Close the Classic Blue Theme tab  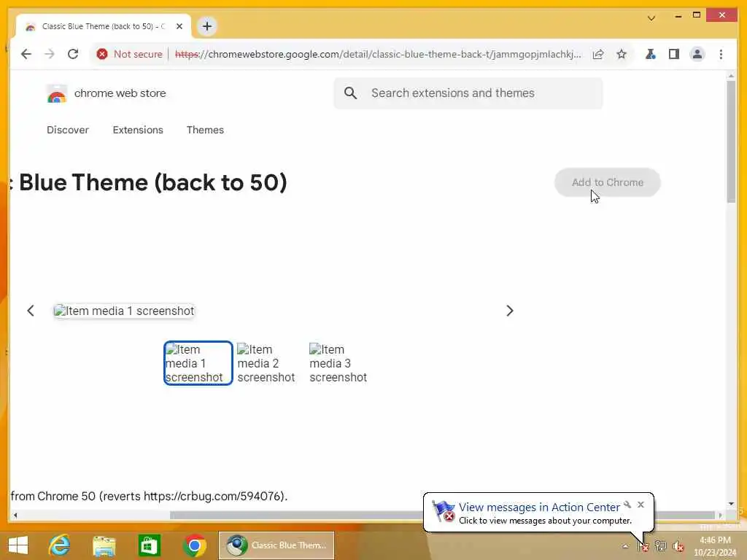[179, 26]
